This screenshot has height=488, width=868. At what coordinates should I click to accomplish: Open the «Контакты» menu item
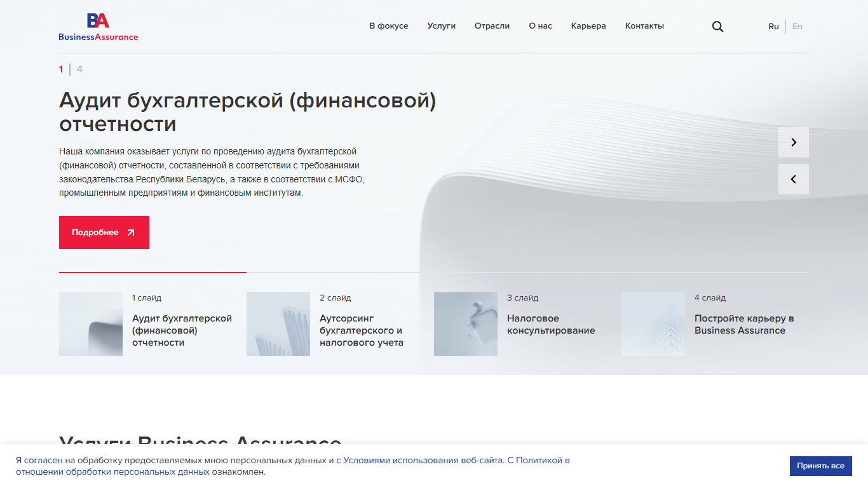coord(644,26)
